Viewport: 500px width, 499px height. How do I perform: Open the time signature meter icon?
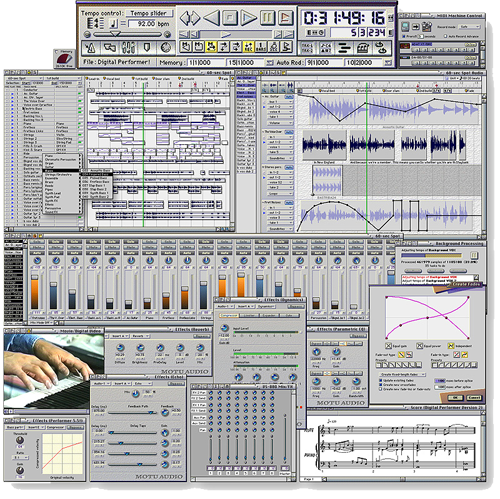tap(96, 24)
